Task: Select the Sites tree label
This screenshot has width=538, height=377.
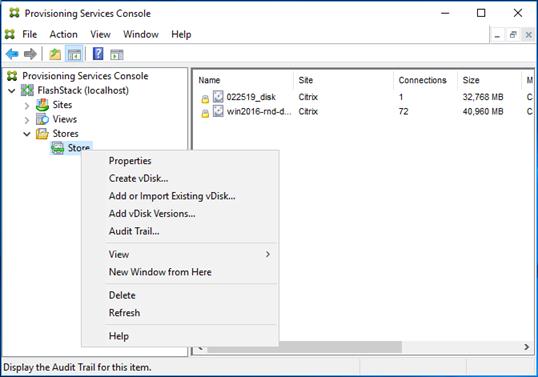Action: tap(62, 105)
